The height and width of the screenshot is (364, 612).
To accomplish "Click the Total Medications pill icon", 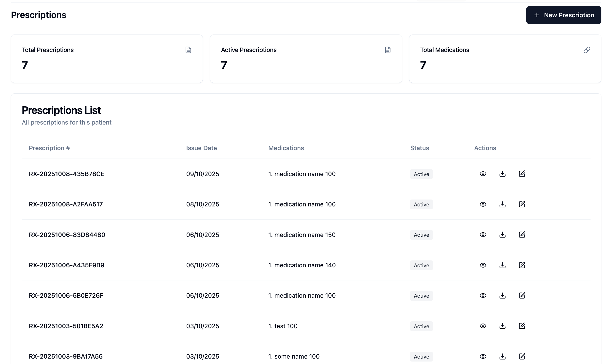I will click(587, 50).
